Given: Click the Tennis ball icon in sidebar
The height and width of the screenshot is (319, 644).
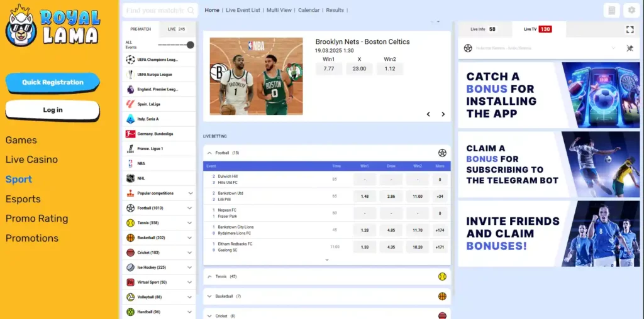Looking at the screenshot, I should (x=130, y=223).
